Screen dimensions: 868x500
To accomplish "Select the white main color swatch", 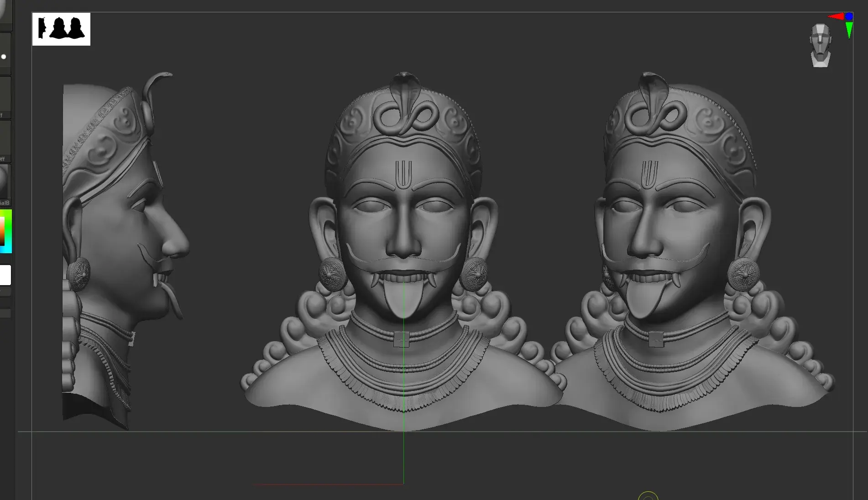I will tap(5, 275).
